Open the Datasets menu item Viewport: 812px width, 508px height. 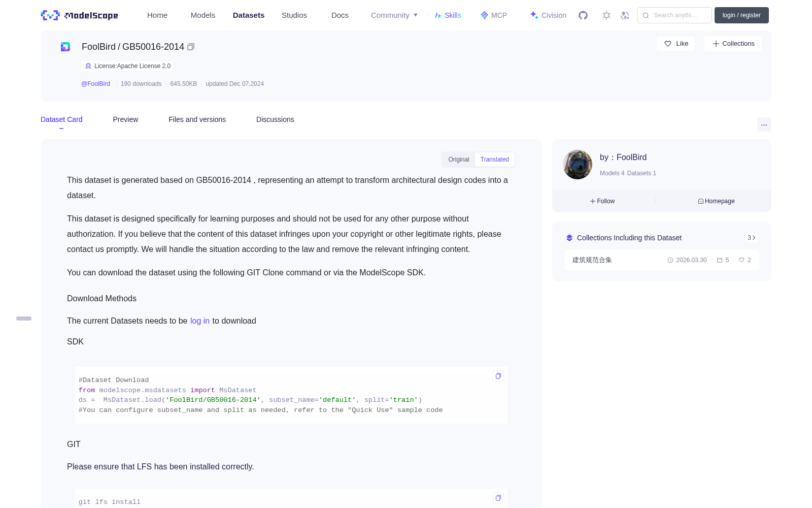click(249, 15)
